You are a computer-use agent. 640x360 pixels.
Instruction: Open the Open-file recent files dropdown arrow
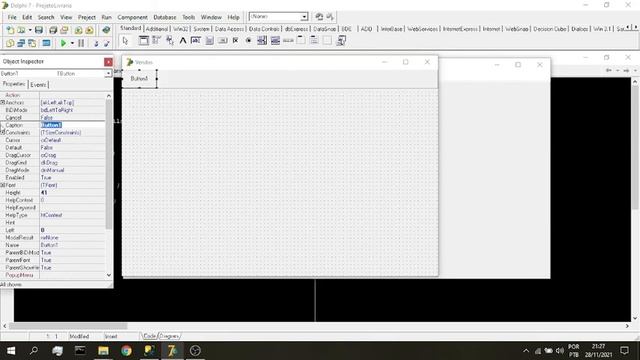tap(30, 30)
